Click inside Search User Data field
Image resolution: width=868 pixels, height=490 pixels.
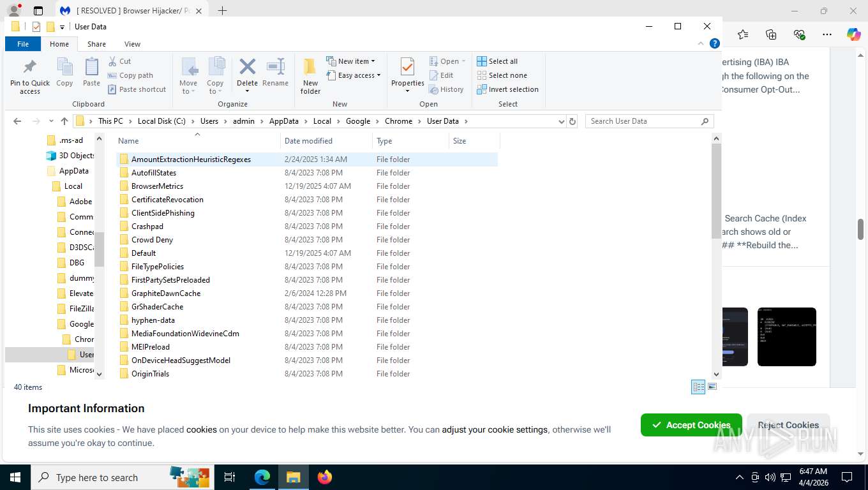point(649,121)
